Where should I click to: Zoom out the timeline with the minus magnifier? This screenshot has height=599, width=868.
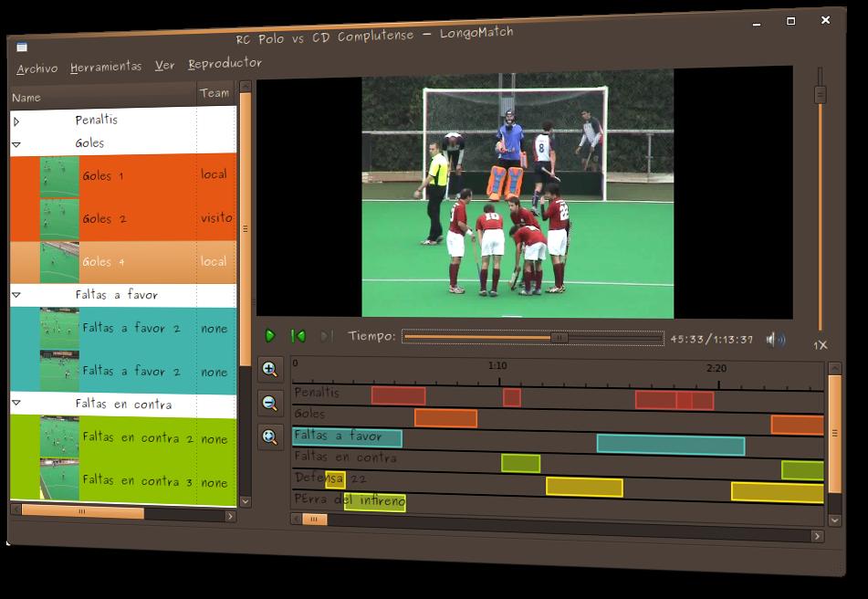[x=270, y=403]
